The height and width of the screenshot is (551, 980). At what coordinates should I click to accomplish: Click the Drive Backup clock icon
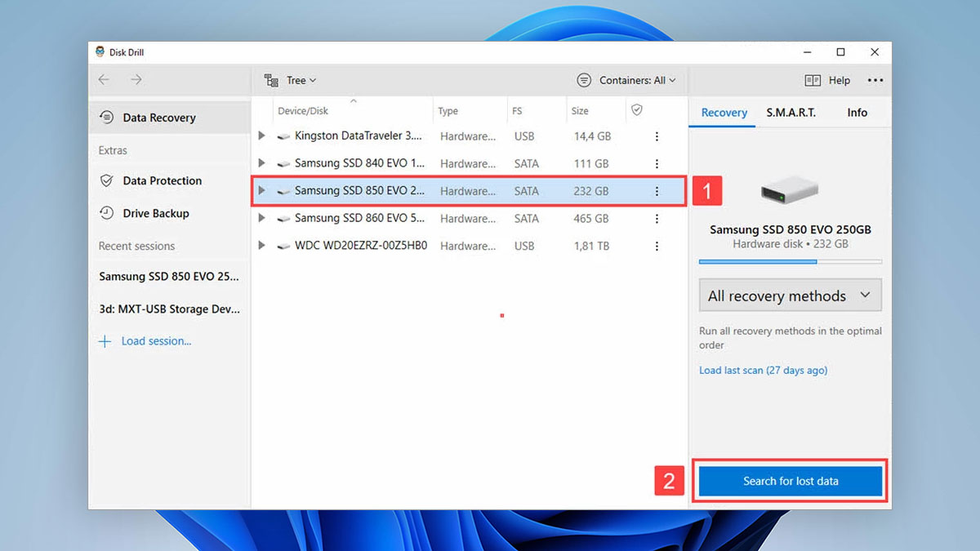coord(106,213)
